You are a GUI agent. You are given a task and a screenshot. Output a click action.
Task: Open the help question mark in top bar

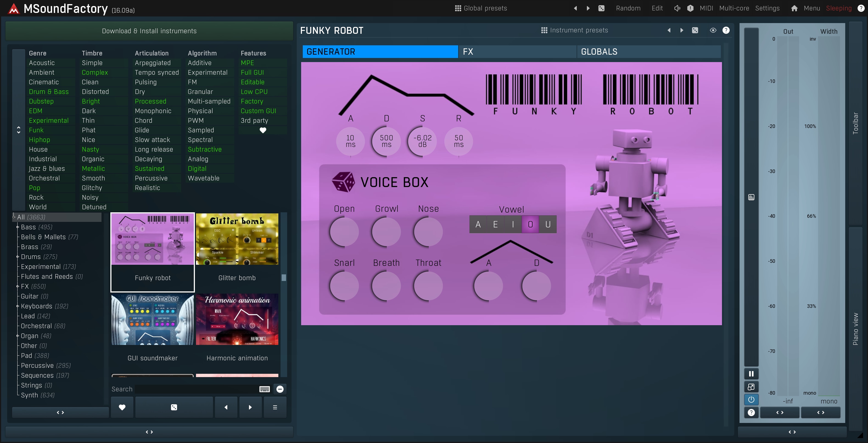pos(861,8)
